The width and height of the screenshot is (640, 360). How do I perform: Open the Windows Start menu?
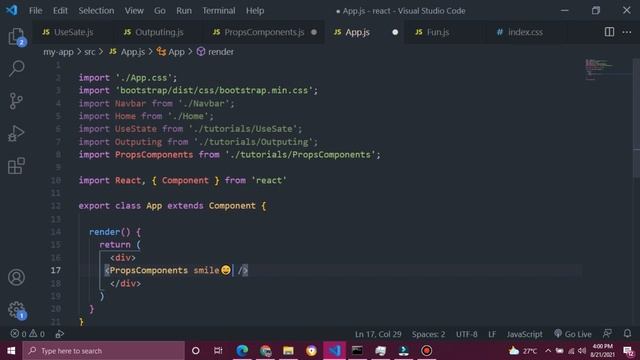11,351
